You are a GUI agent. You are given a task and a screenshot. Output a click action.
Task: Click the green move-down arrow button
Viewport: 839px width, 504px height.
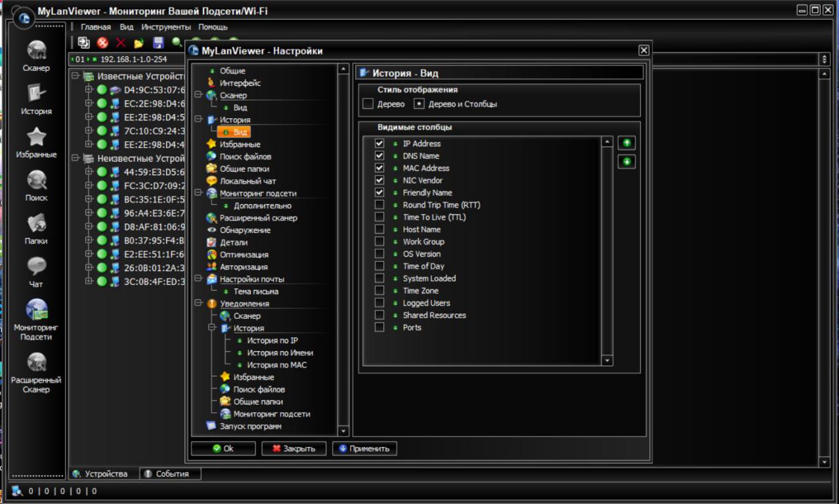(x=626, y=161)
